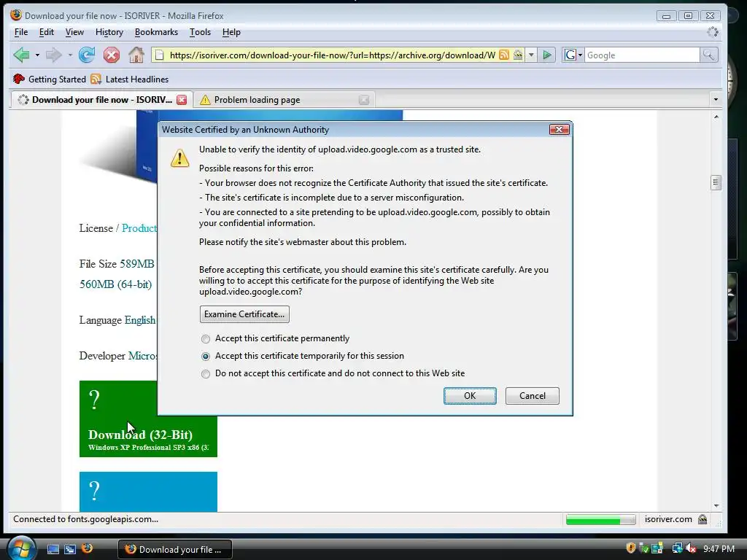Select Accept certificate temporarily for this session
This screenshot has height=560, width=747.
click(205, 356)
